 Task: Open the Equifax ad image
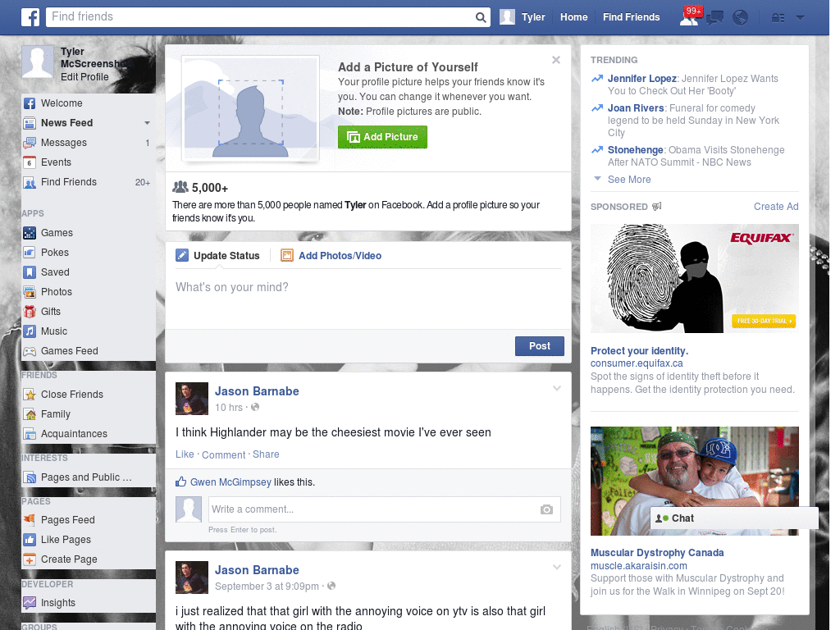coord(694,279)
